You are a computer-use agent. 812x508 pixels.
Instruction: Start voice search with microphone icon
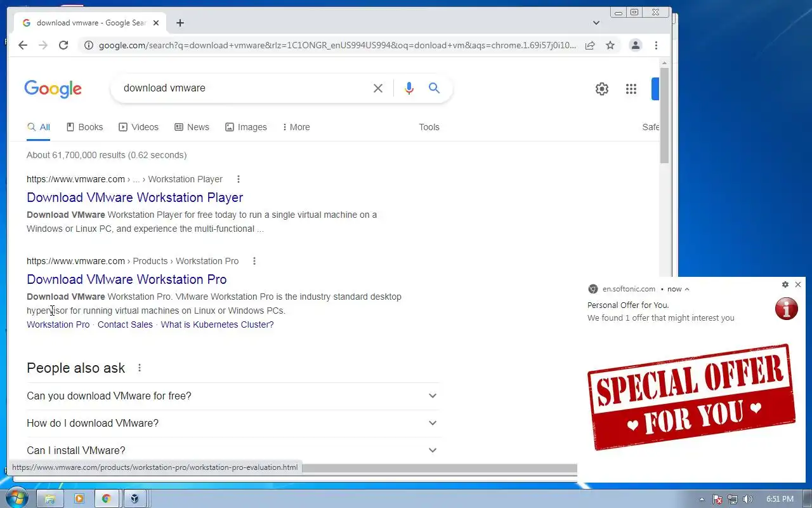tap(409, 88)
